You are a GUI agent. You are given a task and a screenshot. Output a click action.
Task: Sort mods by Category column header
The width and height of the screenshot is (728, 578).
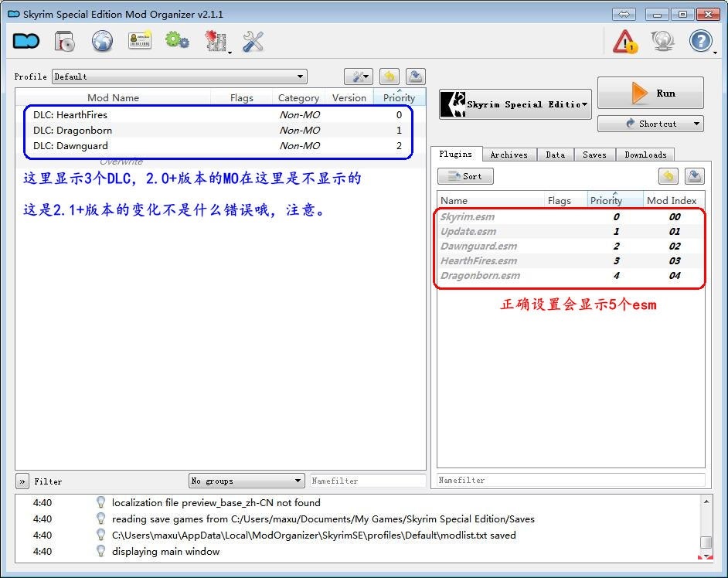[298, 97]
